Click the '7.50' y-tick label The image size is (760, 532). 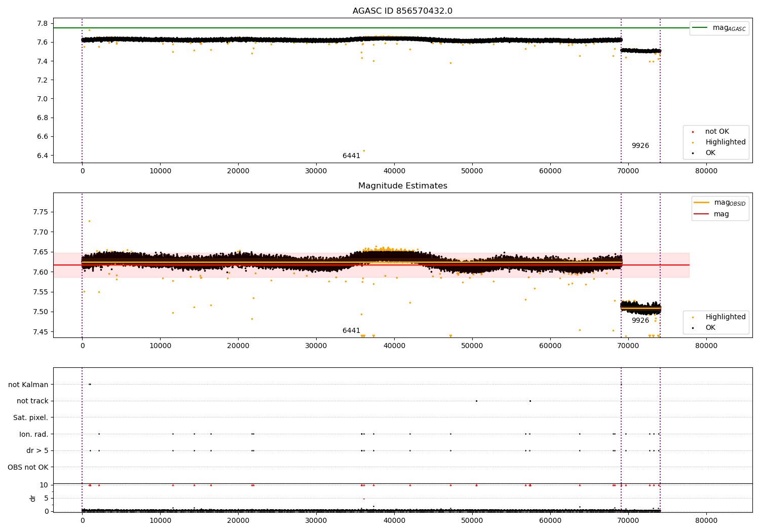coord(41,312)
